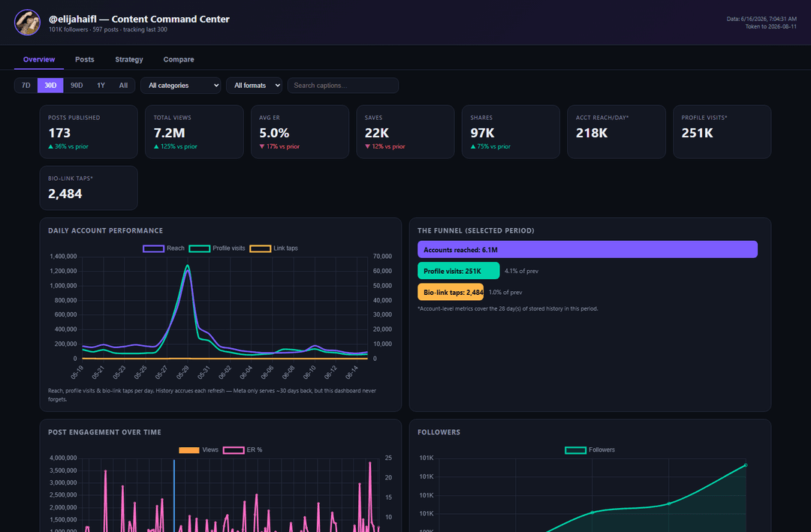Click the @elijahaifl profile avatar
Image resolution: width=811 pixels, height=532 pixels.
click(x=28, y=23)
